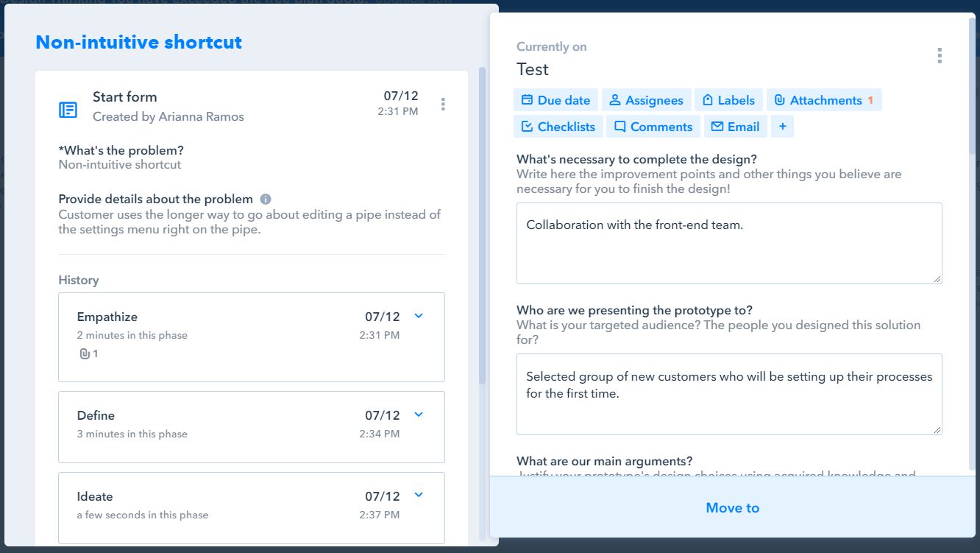Screen dimensions: 980x553
Task: Click the Non-intuitive shortcut card title
Action: [x=139, y=42]
